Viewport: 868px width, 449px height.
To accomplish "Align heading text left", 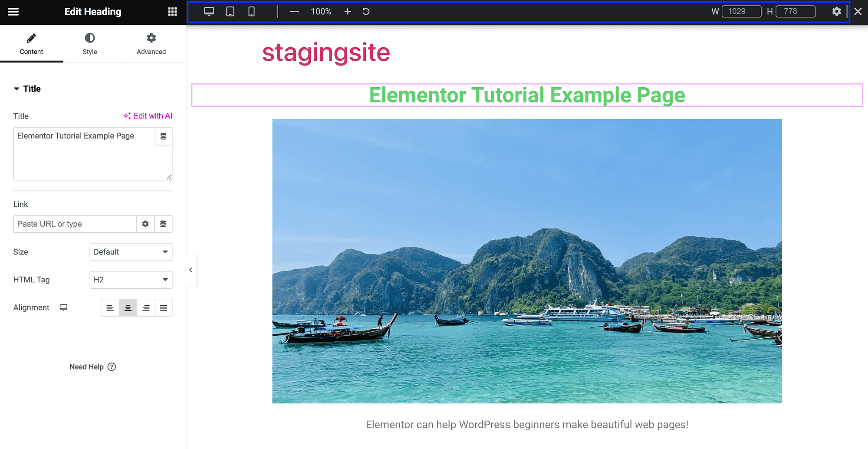I will tap(110, 308).
